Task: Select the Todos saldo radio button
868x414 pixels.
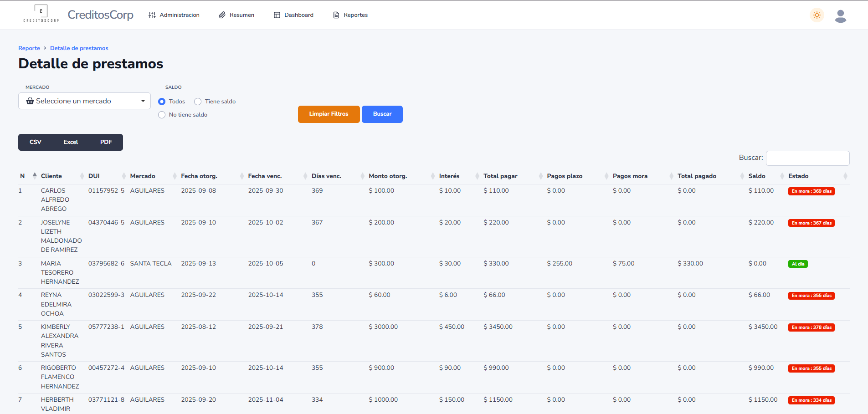Action: 162,102
